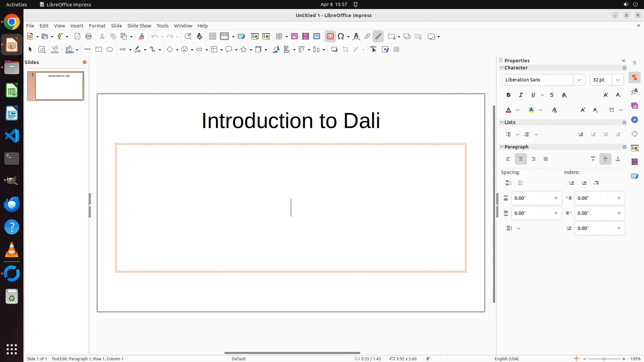Click the zoom slider in status bar
The width and height of the screenshot is (644, 362).
tap(604, 359)
